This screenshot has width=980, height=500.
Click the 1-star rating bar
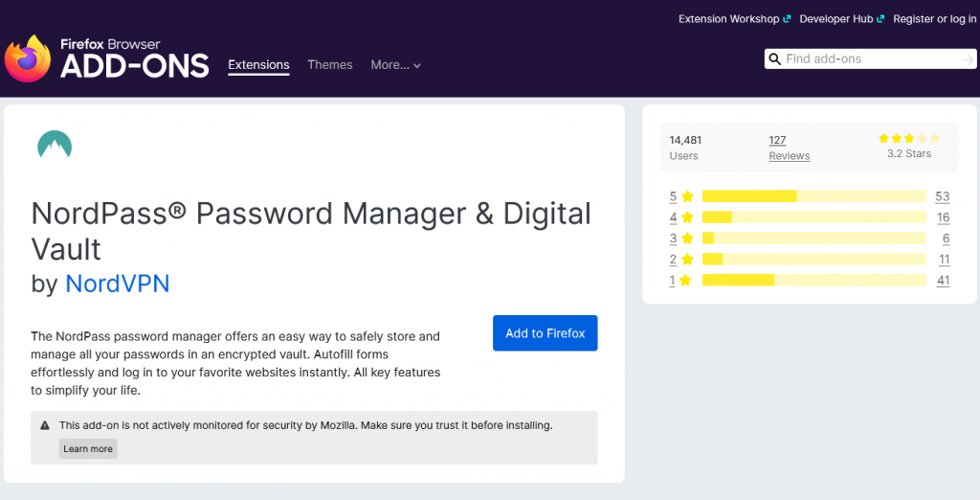point(813,280)
